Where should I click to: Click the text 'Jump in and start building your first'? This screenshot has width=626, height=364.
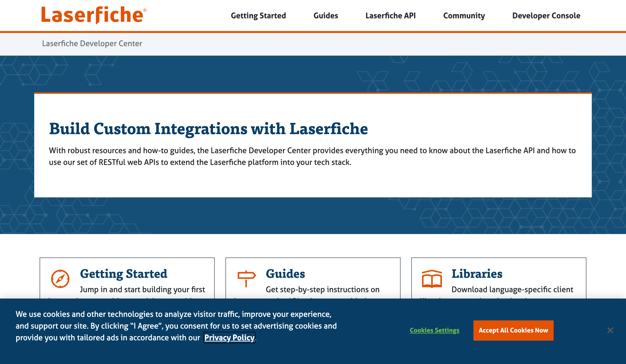click(x=142, y=289)
